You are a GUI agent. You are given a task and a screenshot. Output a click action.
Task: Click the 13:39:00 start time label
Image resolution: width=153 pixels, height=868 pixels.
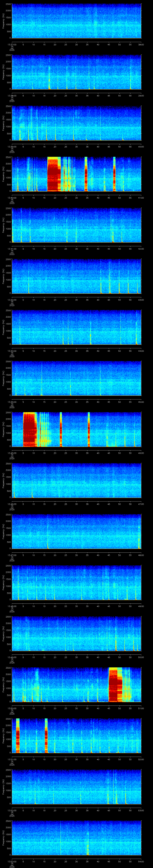(12, 147)
